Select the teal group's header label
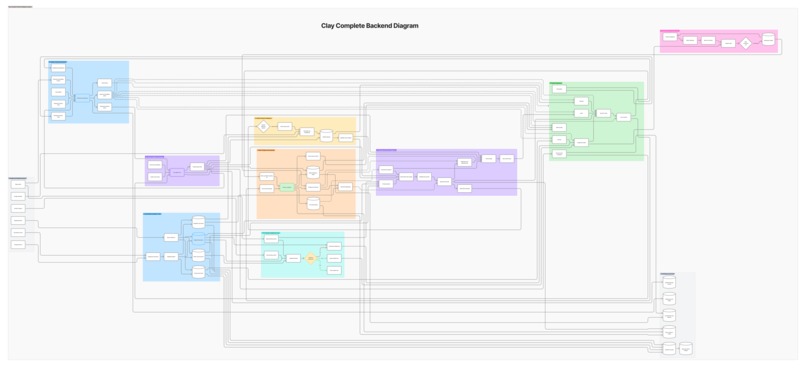This screenshot has width=806, height=368. click(271, 233)
